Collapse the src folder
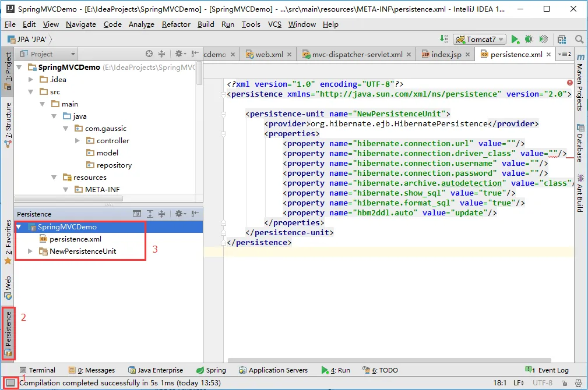This screenshot has width=588, height=390. click(31, 92)
